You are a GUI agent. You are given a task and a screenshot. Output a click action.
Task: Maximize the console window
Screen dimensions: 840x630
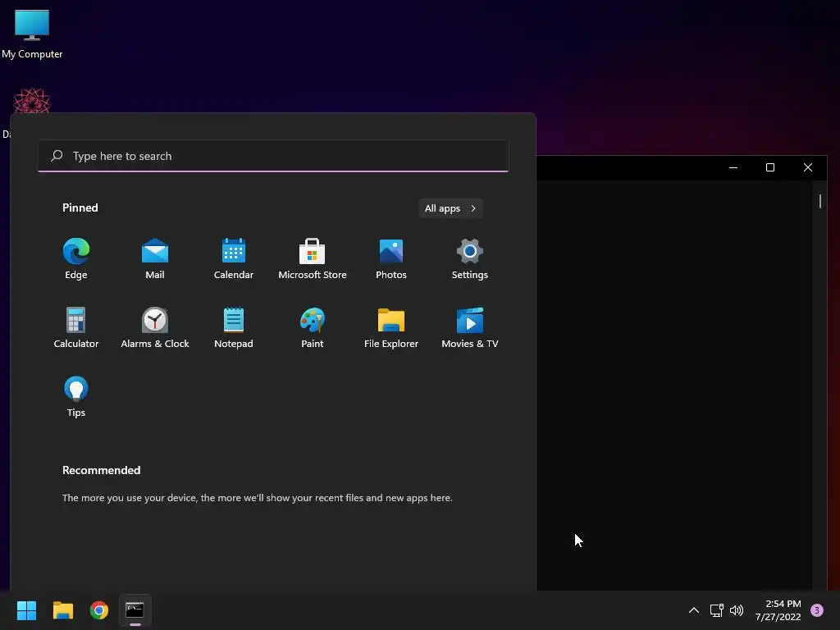pos(770,167)
